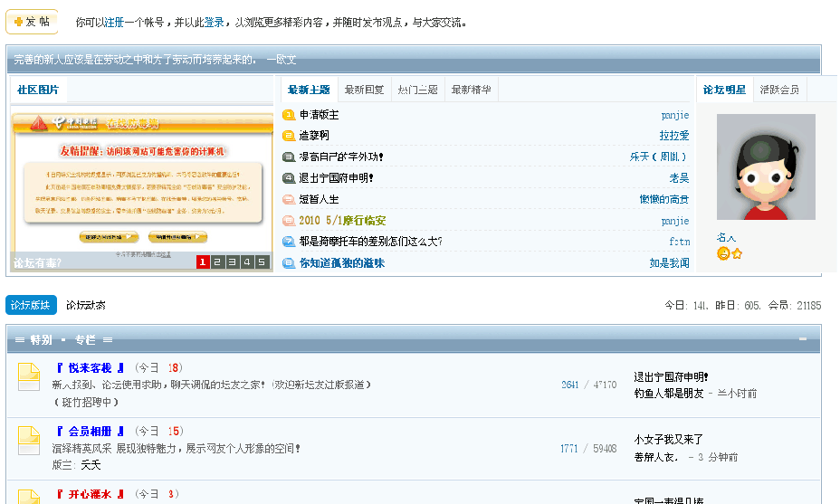Viewport: 840px width, 504px height.
Task: Switch to the 最新回复 tab
Action: (x=364, y=90)
